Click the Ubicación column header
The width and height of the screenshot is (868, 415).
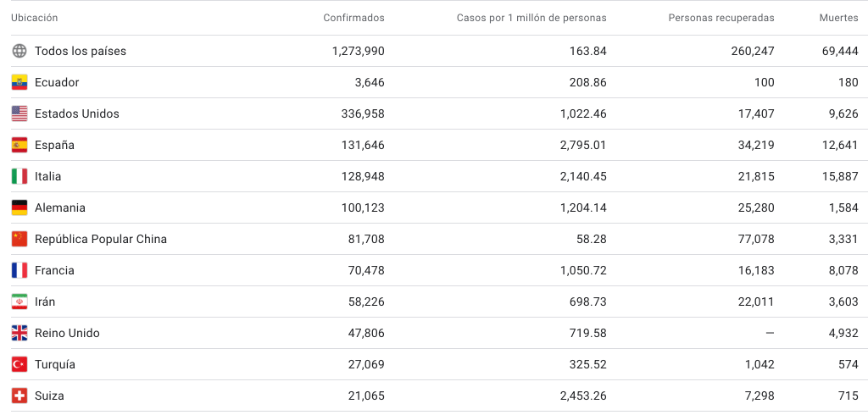[x=35, y=18]
